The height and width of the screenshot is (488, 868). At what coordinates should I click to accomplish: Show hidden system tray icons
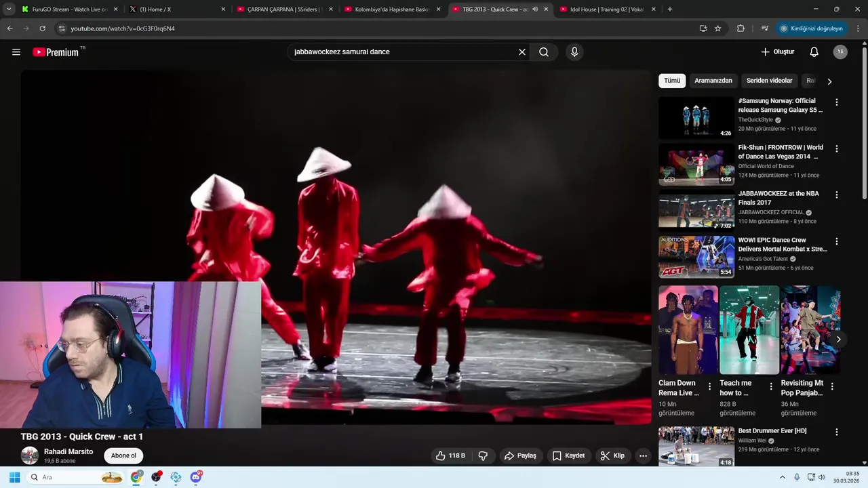tap(782, 477)
